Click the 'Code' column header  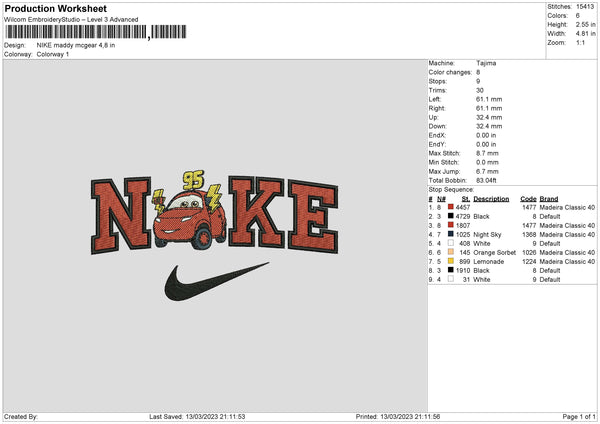pos(528,199)
